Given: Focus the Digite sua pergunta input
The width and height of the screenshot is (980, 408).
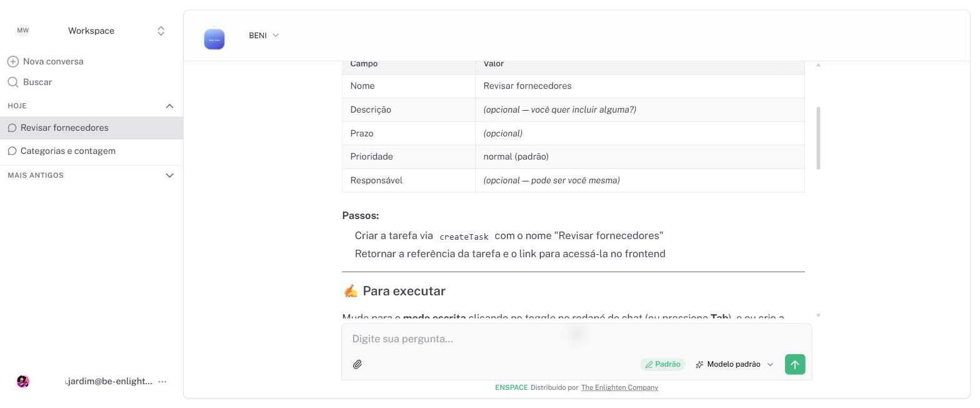Looking at the screenshot, I should pyautogui.click(x=576, y=339).
